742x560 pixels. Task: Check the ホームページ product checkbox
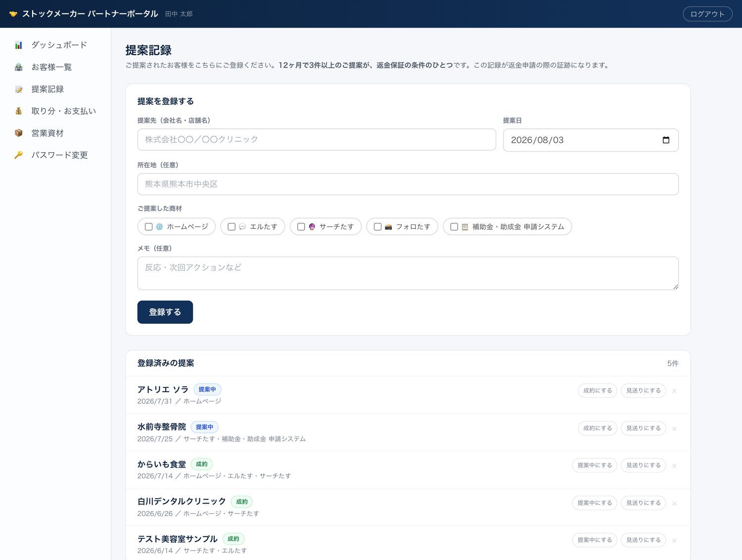tap(148, 227)
